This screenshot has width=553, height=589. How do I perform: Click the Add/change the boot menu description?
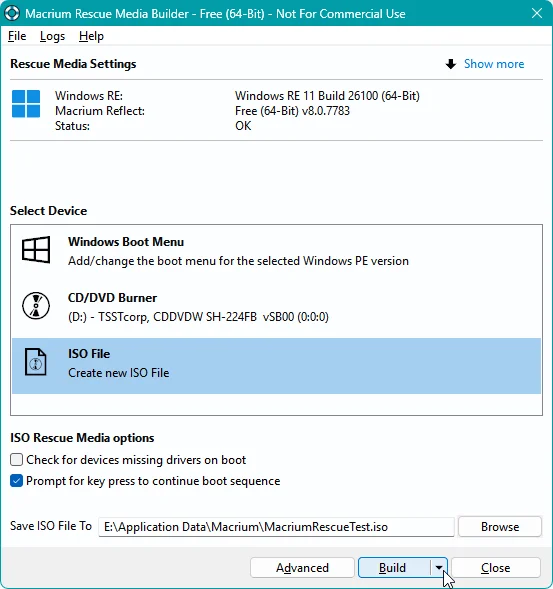pyautogui.click(x=238, y=261)
